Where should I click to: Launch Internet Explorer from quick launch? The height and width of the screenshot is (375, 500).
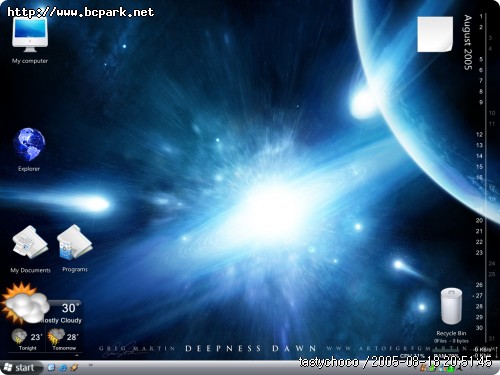click(x=62, y=368)
